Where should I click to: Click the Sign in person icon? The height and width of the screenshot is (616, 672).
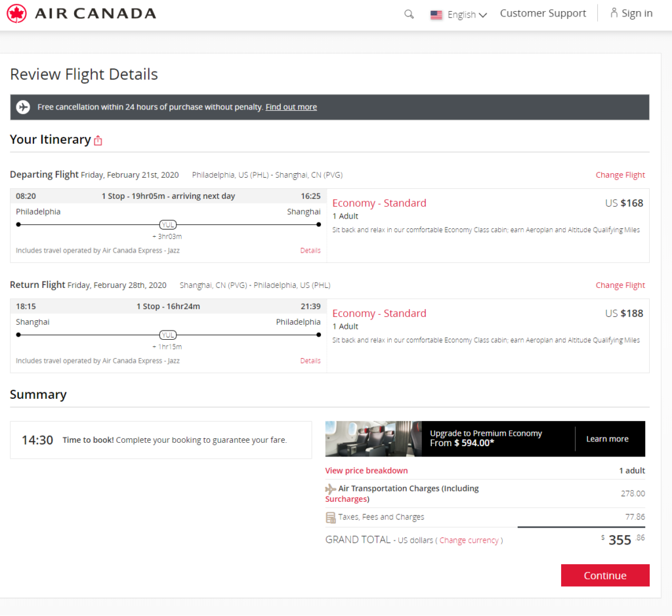tap(614, 13)
